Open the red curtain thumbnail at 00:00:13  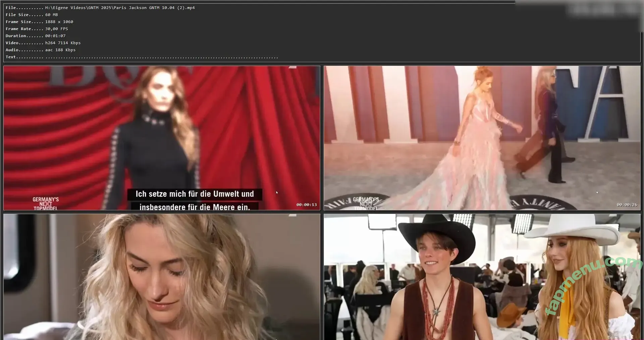pos(162,138)
